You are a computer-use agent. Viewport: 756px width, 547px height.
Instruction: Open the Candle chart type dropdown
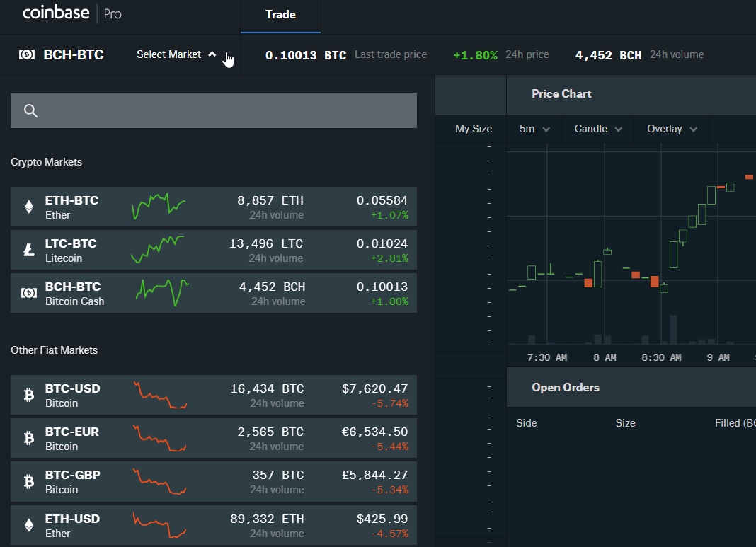coord(598,129)
